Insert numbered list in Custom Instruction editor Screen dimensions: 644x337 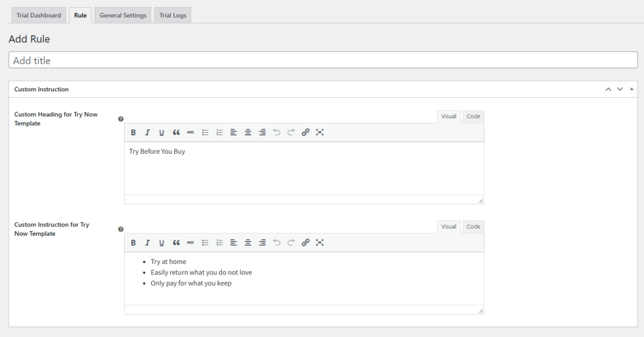coord(219,242)
